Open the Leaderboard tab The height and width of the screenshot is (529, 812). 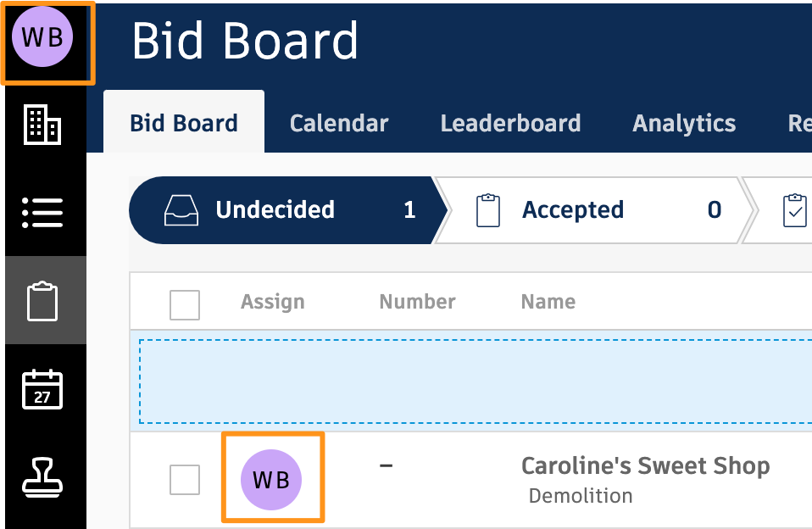click(510, 123)
